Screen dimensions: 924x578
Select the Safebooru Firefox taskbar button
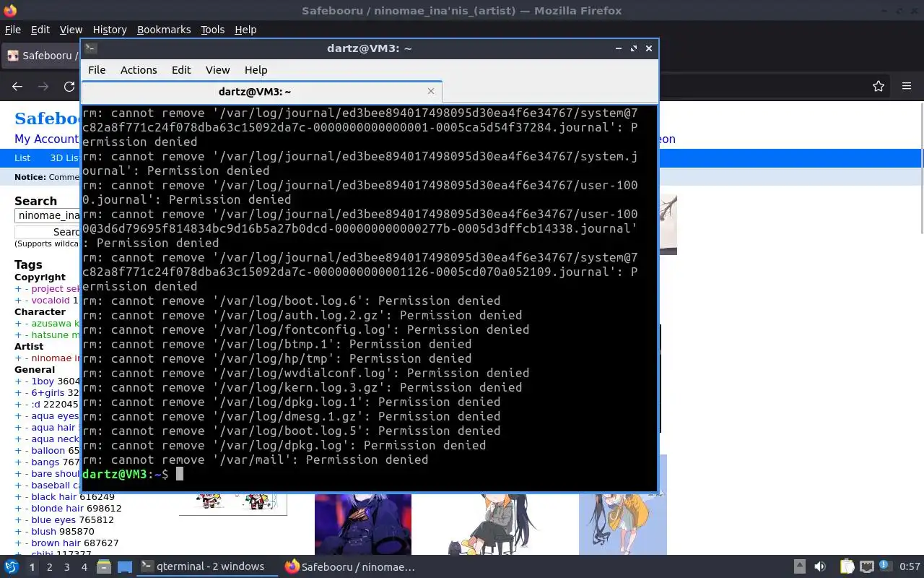351,567
